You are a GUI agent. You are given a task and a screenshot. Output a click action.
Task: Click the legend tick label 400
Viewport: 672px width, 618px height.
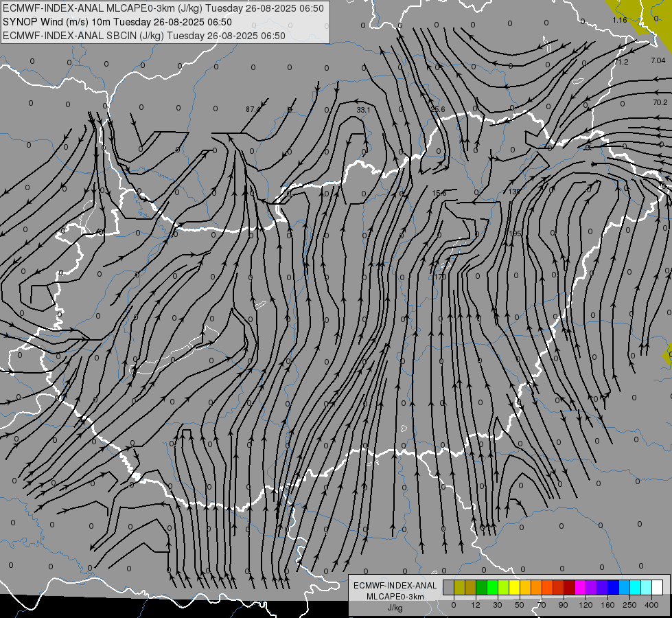click(651, 605)
